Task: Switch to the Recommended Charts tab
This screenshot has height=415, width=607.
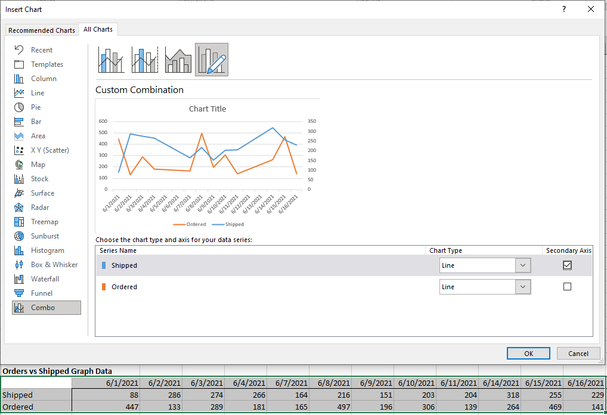Action: click(x=42, y=30)
